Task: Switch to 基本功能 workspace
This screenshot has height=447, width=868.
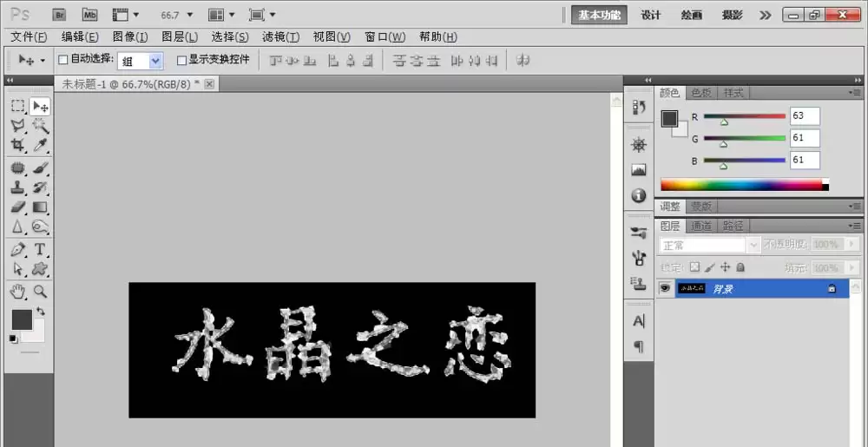Action: coord(599,16)
